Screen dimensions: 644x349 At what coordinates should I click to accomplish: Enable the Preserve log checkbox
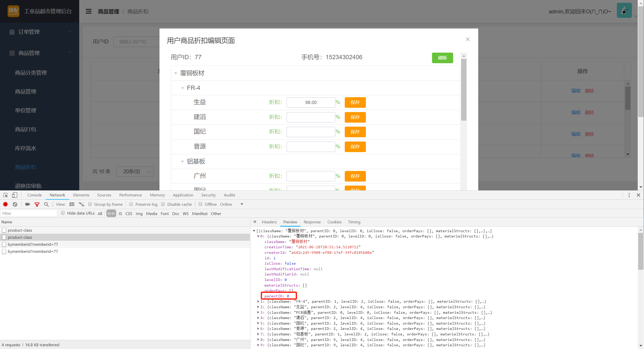(x=131, y=204)
